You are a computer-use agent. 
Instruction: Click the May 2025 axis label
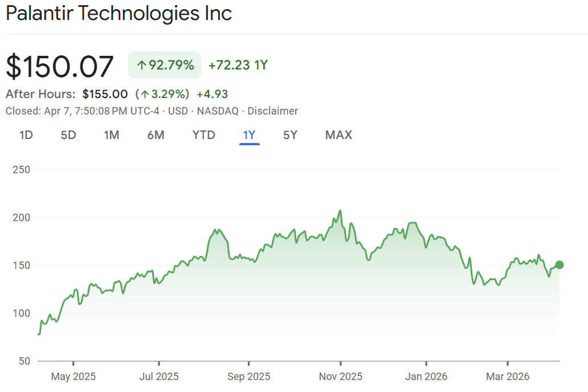pyautogui.click(x=73, y=377)
